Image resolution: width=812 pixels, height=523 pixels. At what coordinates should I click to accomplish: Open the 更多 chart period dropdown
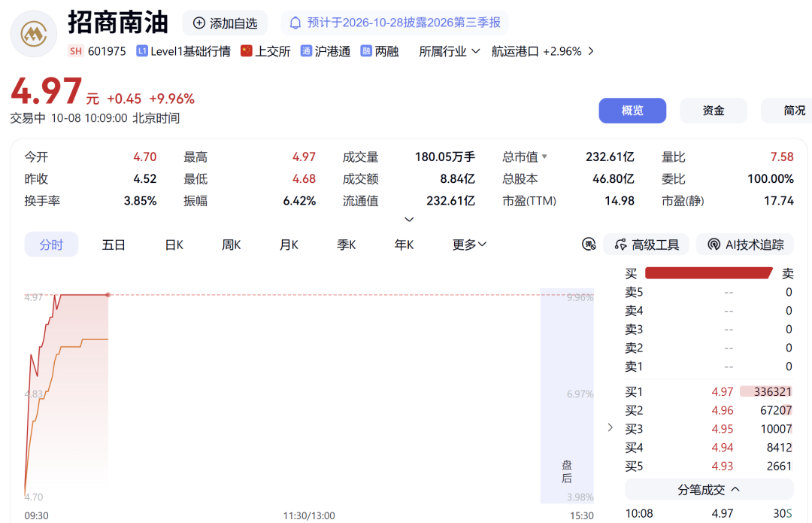coord(469,245)
